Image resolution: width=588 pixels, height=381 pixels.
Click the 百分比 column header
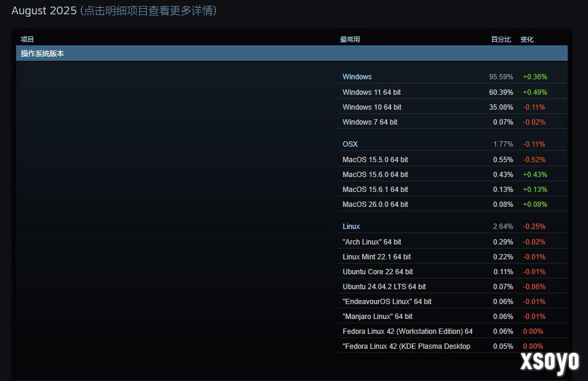tap(501, 39)
